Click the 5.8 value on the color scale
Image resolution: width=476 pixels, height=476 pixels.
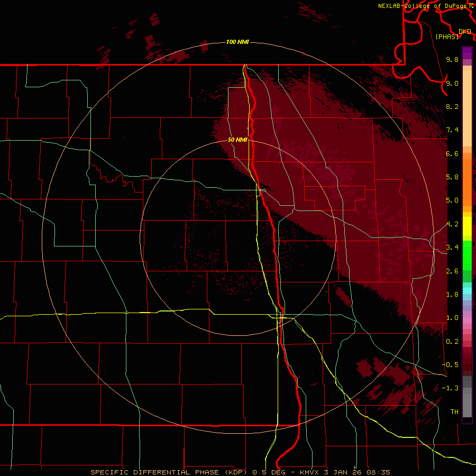coord(452,177)
